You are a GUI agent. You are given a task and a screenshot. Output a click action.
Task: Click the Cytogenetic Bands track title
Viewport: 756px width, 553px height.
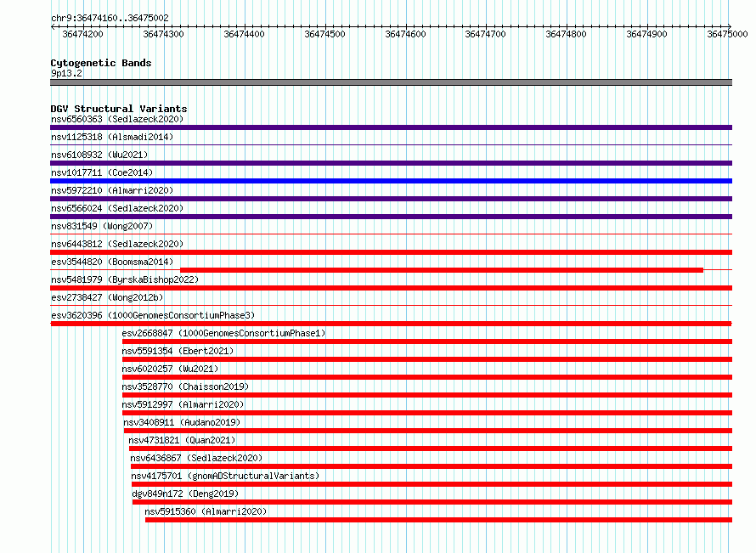[x=101, y=63]
